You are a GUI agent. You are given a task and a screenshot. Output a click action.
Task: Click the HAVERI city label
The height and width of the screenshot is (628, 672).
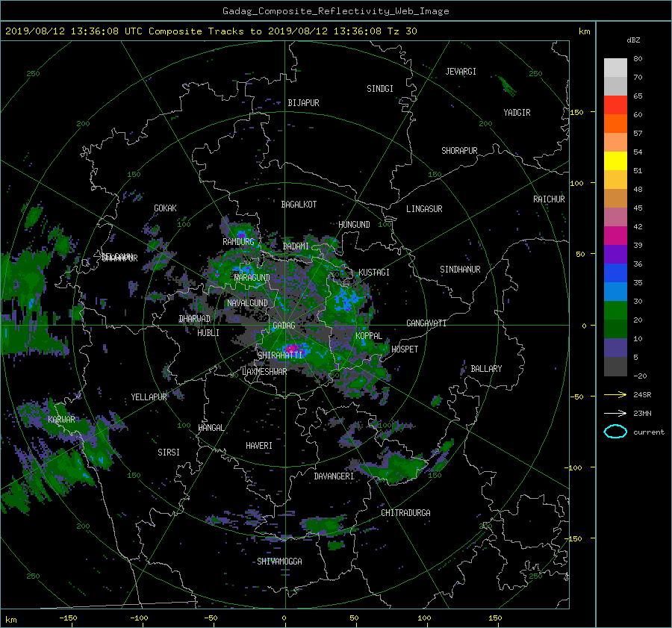coord(259,447)
